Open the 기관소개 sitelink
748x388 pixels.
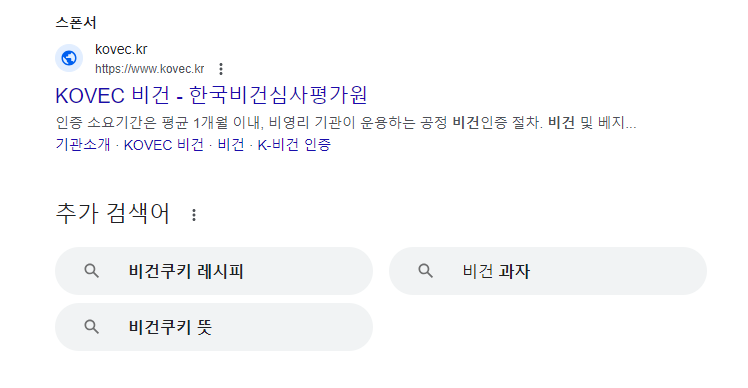(83, 145)
